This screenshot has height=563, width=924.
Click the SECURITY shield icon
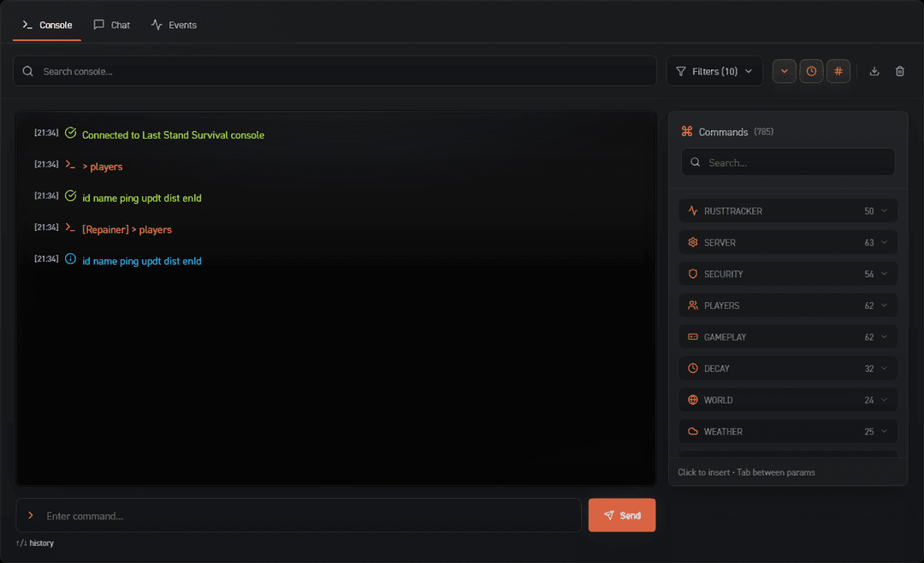693,274
